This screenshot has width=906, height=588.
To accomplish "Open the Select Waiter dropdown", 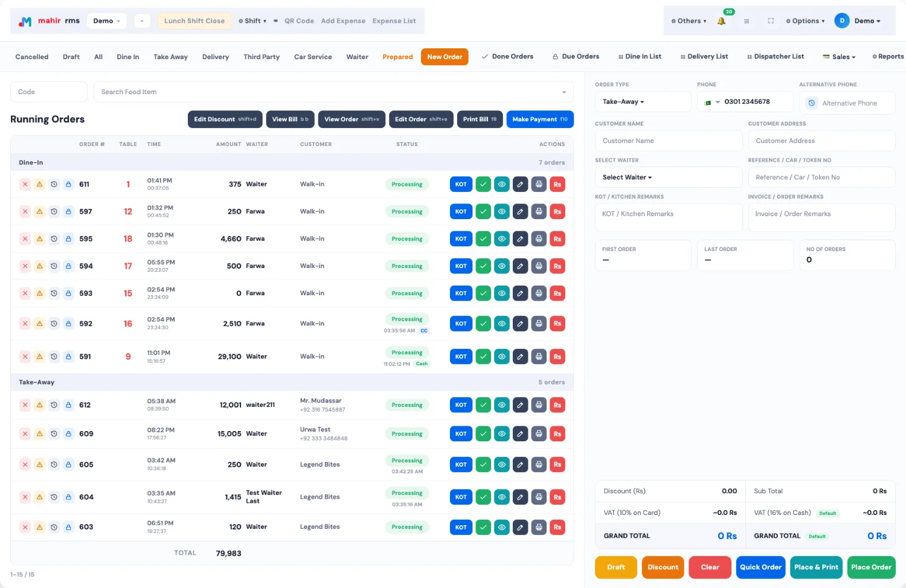I will 669,177.
